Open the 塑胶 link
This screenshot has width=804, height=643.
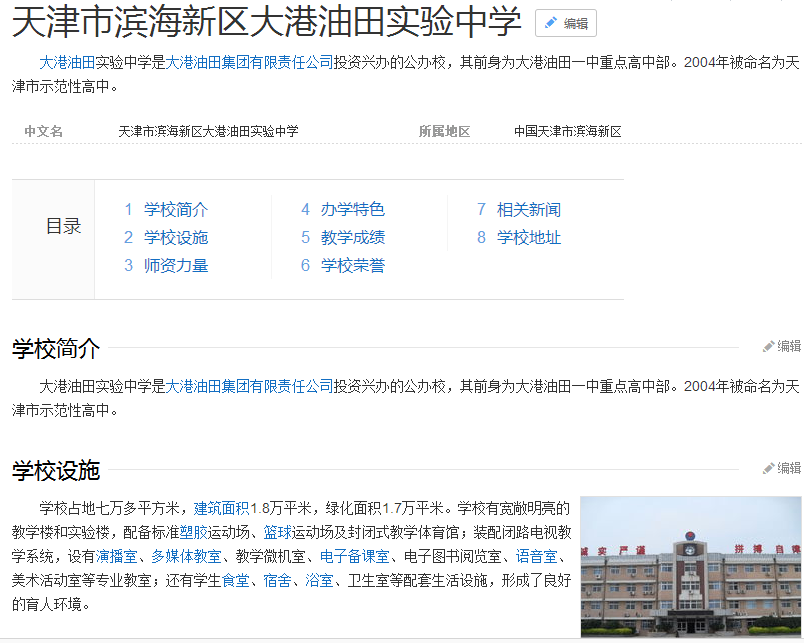[193, 532]
